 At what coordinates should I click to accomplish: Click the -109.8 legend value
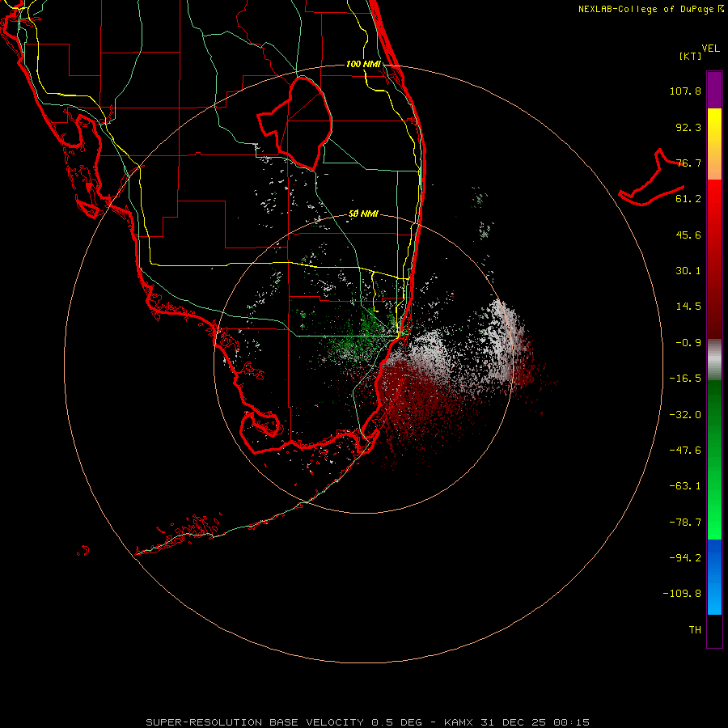pyautogui.click(x=683, y=594)
